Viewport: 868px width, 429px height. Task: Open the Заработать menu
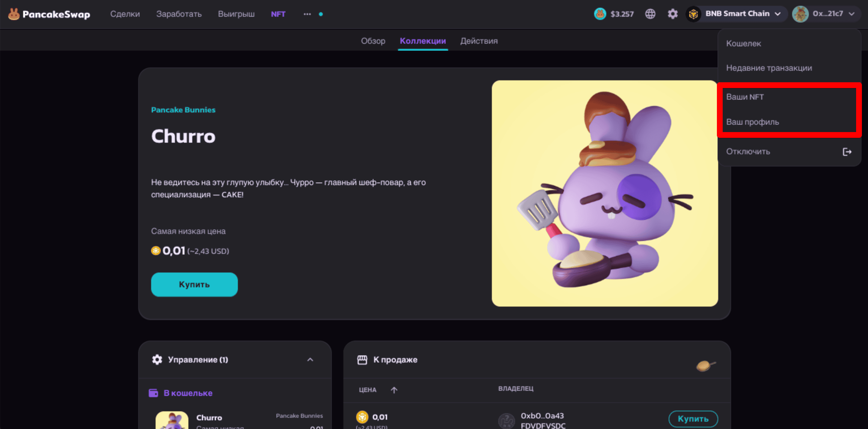pyautogui.click(x=179, y=14)
